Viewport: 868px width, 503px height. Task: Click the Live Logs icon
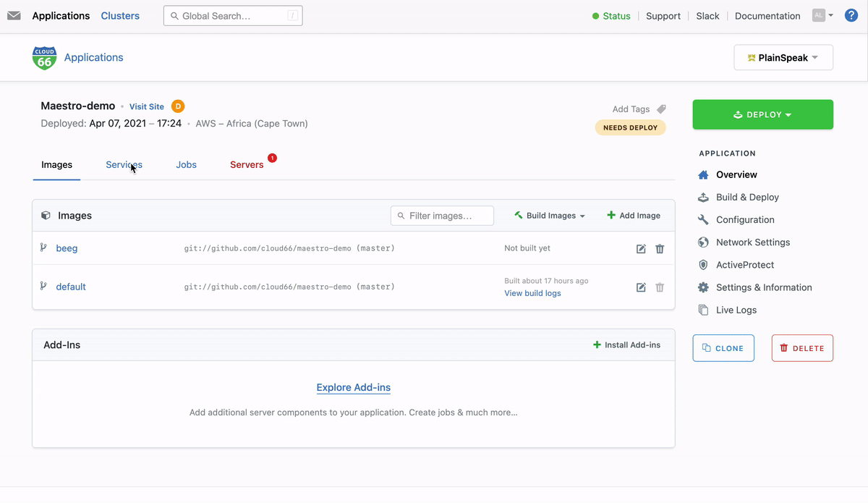(x=703, y=310)
